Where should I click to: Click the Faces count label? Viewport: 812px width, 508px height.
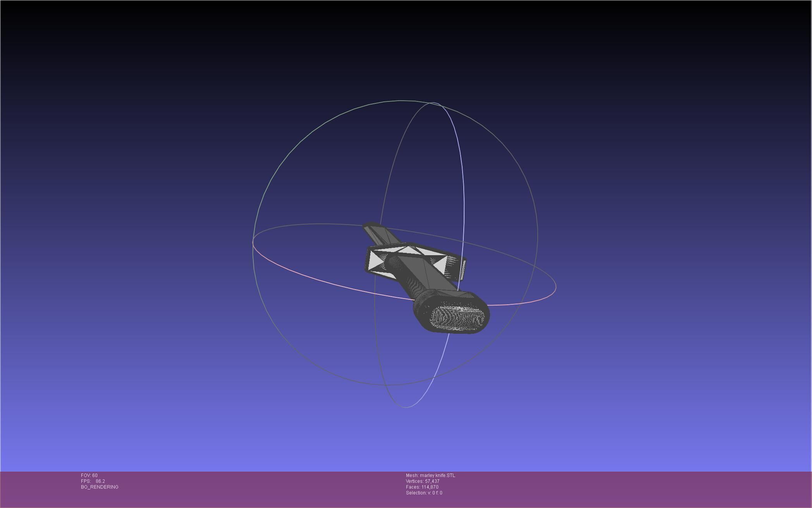click(x=422, y=487)
